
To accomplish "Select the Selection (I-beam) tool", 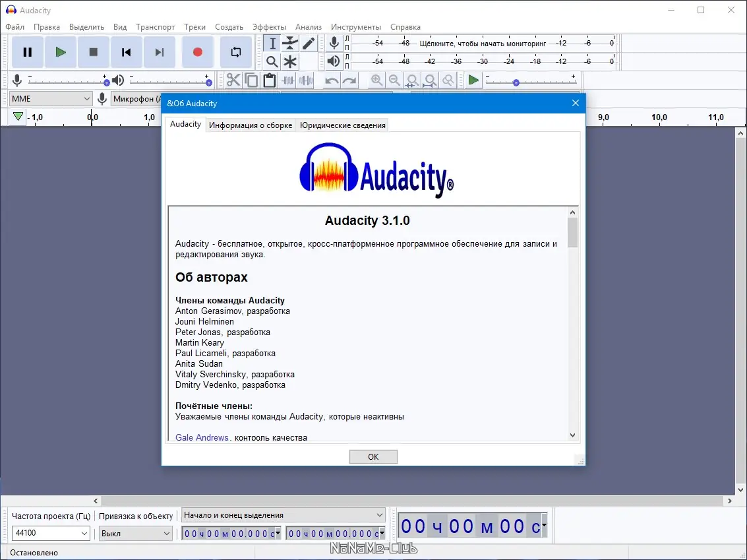I will pyautogui.click(x=272, y=44).
